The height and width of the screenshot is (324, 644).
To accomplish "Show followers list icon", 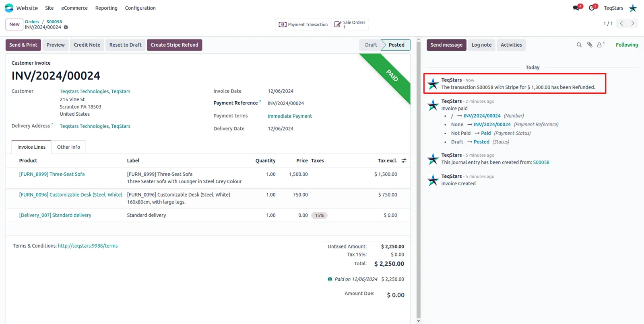I will [601, 45].
